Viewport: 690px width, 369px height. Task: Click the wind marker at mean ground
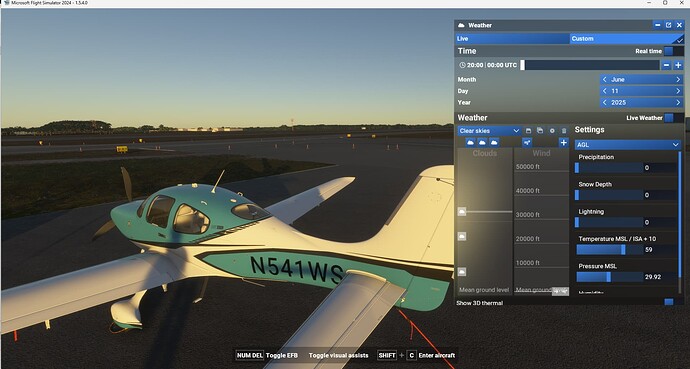click(560, 291)
